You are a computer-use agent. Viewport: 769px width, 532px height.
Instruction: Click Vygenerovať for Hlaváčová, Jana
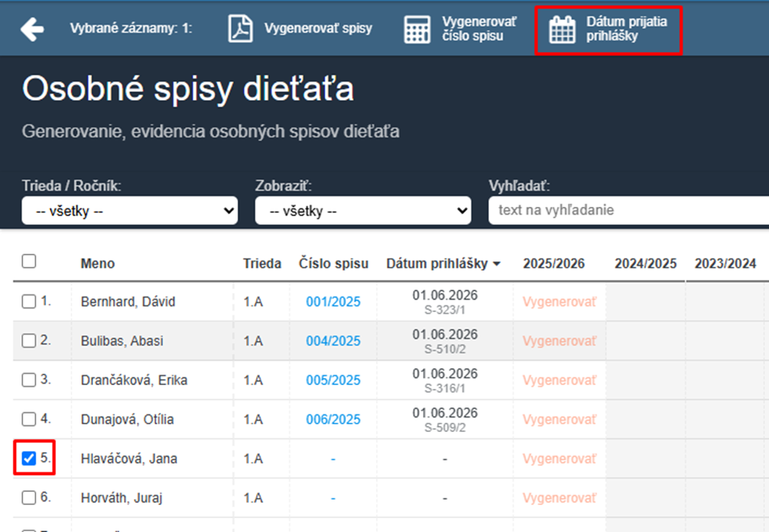click(559, 458)
